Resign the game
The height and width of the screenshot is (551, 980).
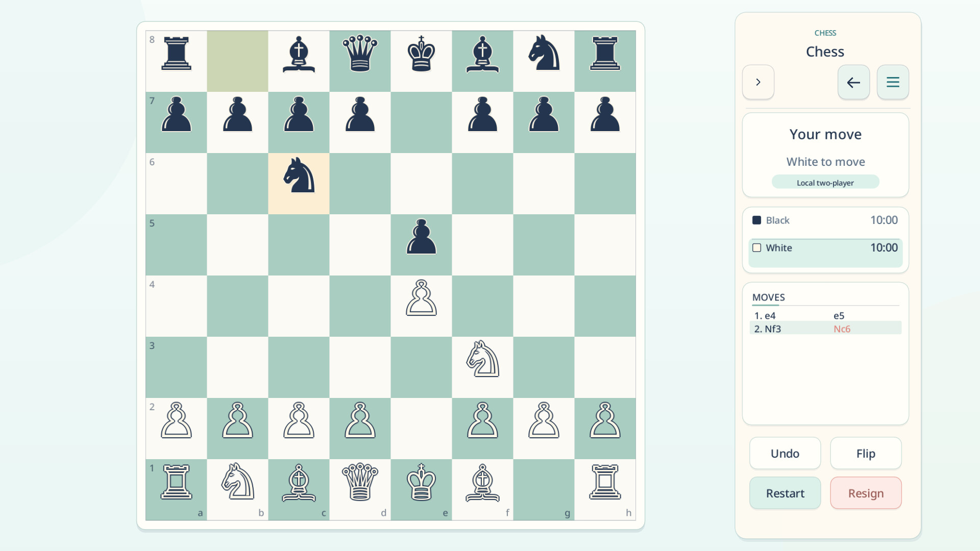[x=866, y=493]
